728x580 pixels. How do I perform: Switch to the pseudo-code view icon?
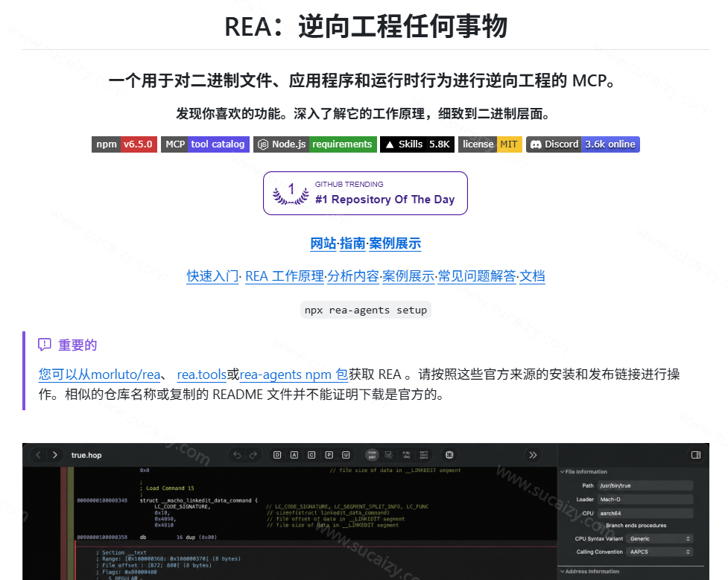406,455
